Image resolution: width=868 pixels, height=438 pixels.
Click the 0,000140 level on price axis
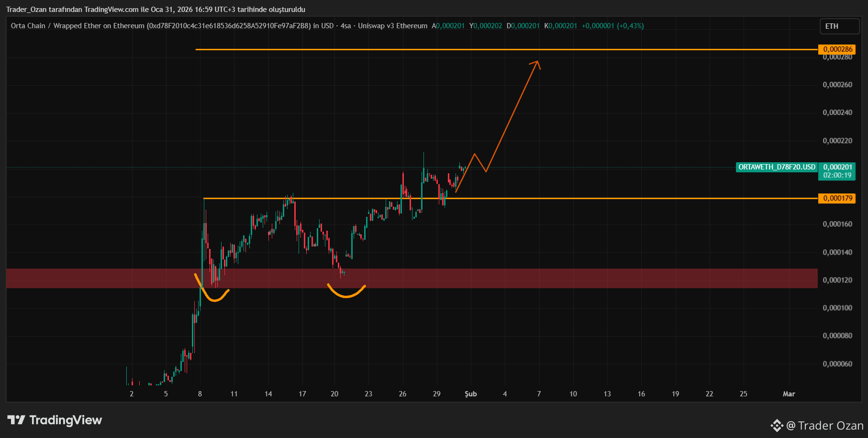click(x=837, y=252)
